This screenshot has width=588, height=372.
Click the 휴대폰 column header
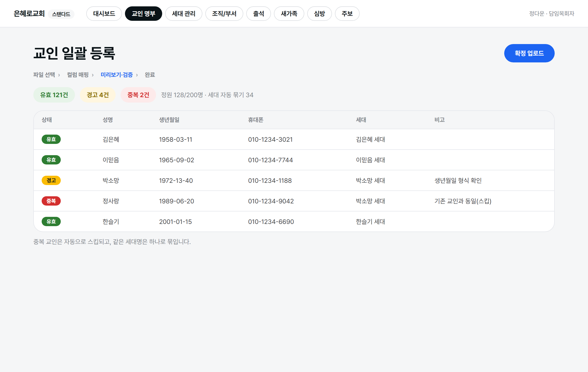coord(256,120)
